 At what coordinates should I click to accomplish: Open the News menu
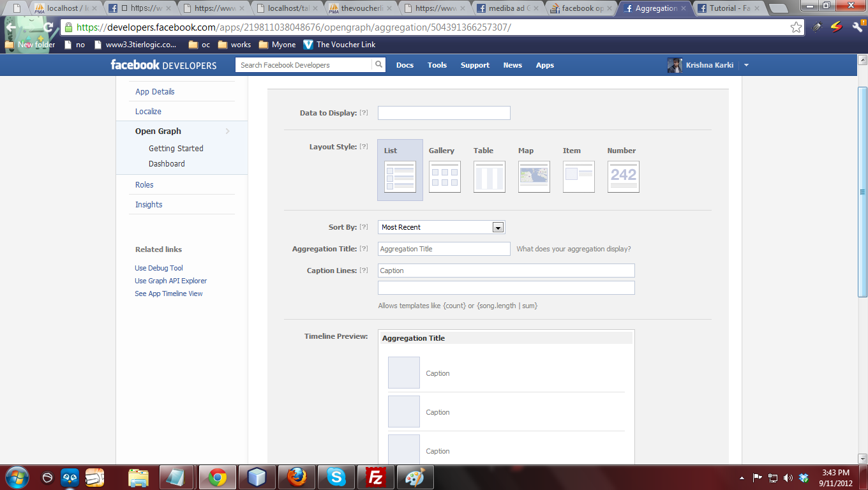(513, 65)
